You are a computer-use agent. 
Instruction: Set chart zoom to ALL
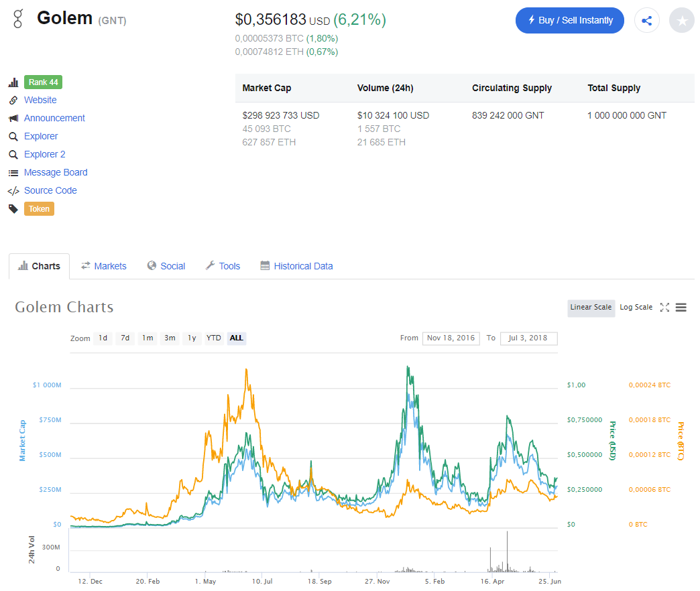(x=236, y=338)
